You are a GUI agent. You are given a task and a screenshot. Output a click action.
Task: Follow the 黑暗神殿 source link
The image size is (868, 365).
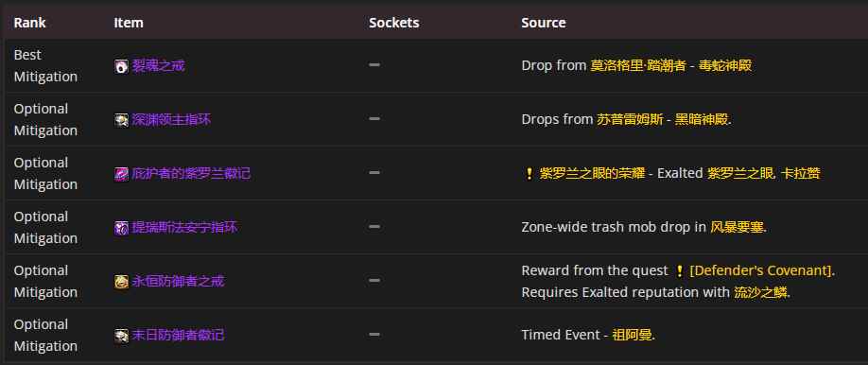pos(702,119)
